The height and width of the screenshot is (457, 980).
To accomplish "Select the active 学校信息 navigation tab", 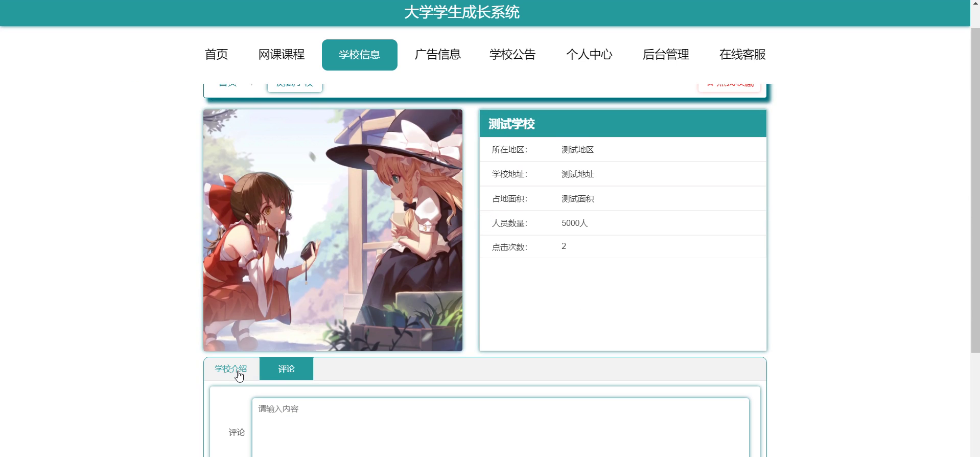I will (360, 55).
